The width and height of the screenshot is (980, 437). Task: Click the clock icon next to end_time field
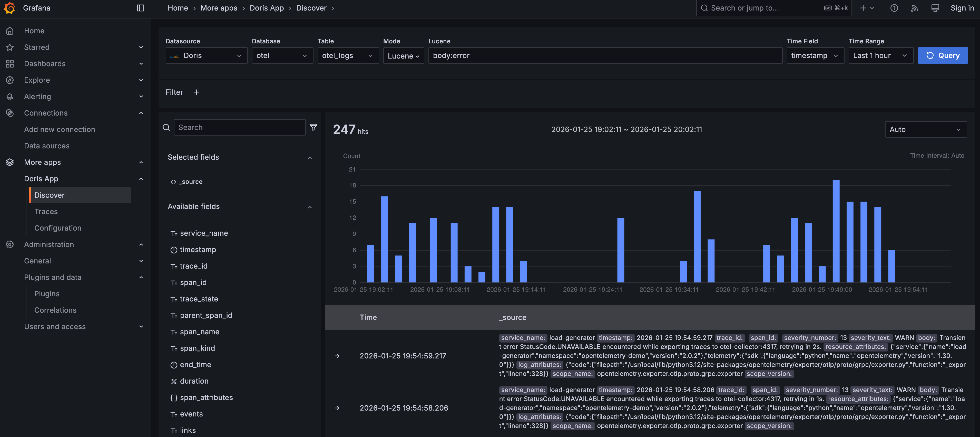tap(174, 365)
